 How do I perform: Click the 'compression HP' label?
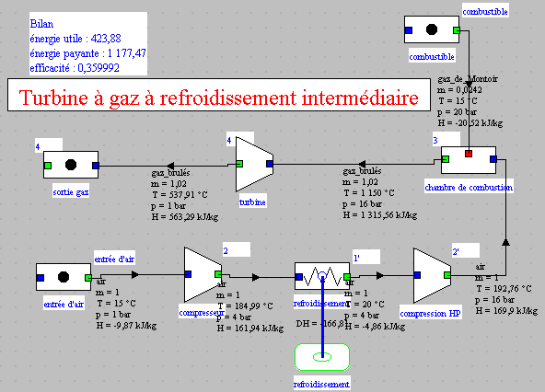(430, 314)
